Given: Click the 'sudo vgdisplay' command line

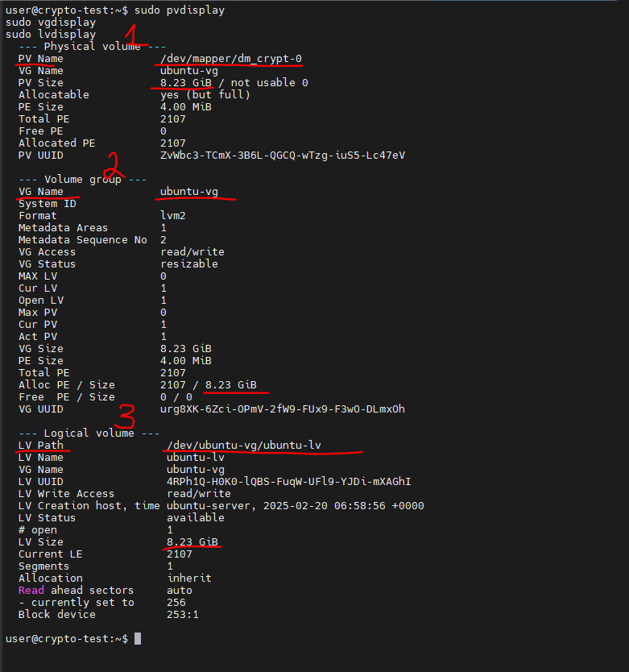Looking at the screenshot, I should (51, 23).
